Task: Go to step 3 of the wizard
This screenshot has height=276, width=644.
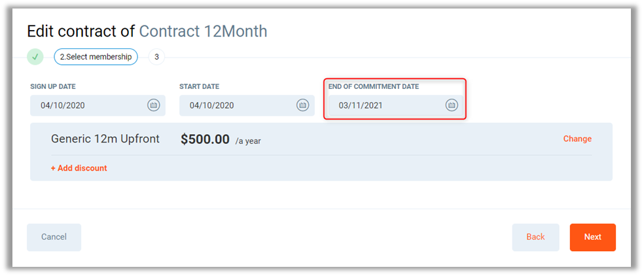Action: click(x=156, y=57)
